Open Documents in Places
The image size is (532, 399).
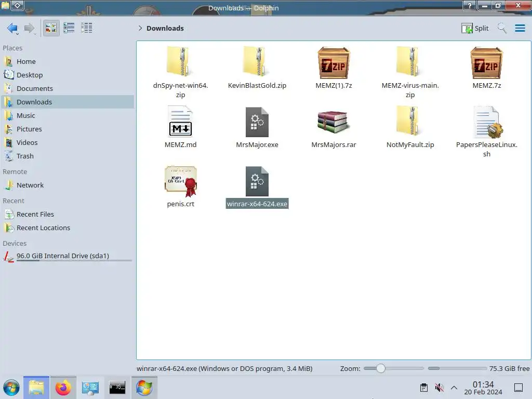68,88
